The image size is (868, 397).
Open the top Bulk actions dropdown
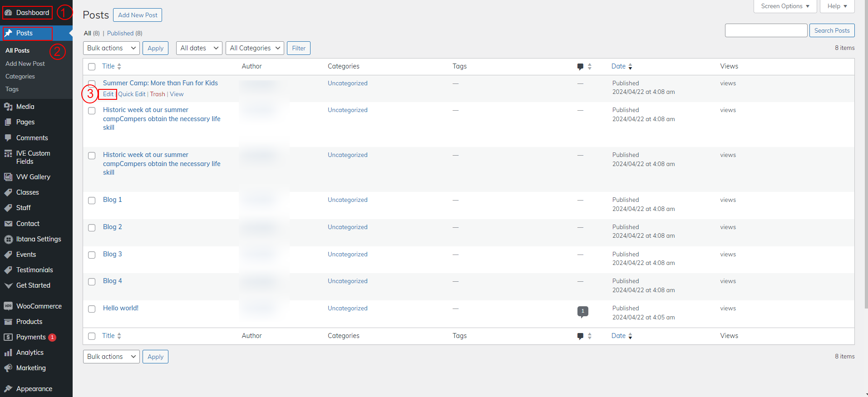[x=111, y=48]
